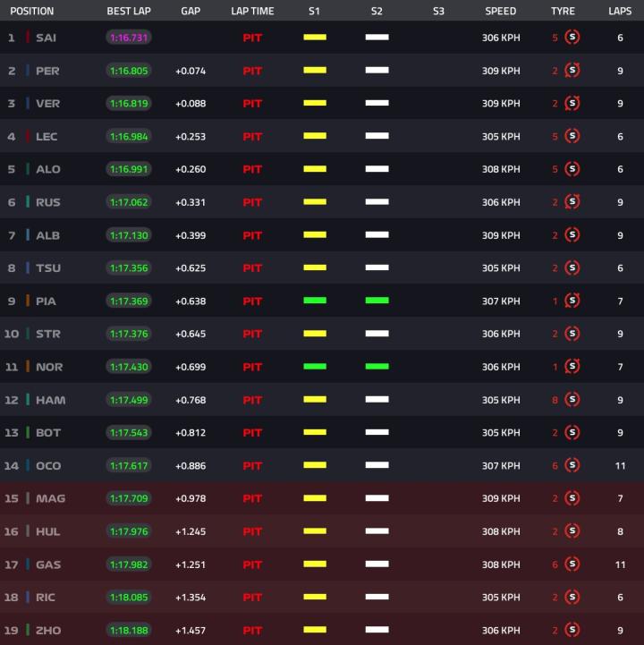Image resolution: width=644 pixels, height=645 pixels.
Task: Click the soft tyre icon for HAM
Action: pos(572,400)
